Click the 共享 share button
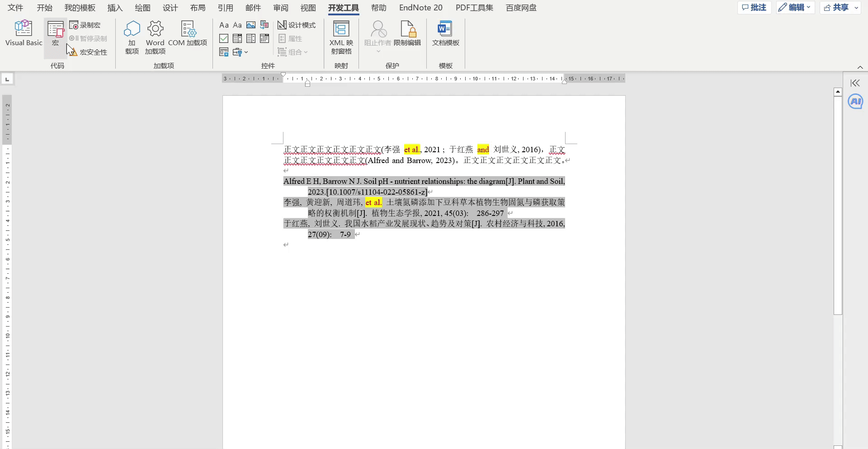The width and height of the screenshot is (868, 449). [x=836, y=8]
